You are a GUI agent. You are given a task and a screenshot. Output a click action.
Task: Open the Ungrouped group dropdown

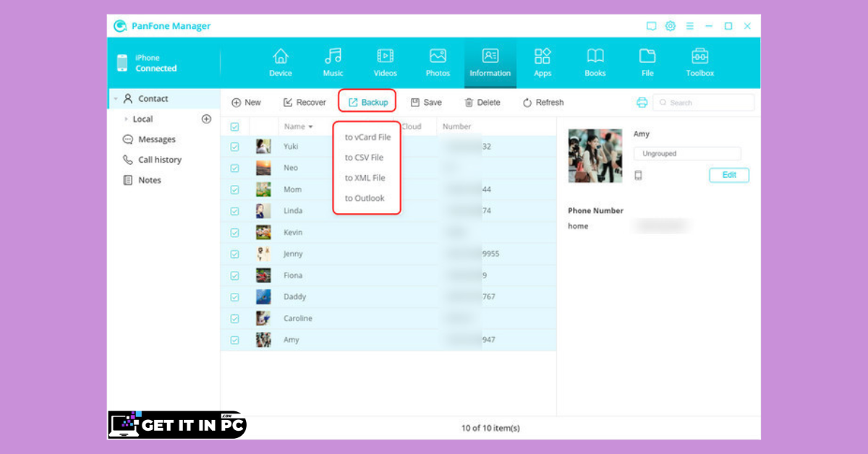(687, 154)
